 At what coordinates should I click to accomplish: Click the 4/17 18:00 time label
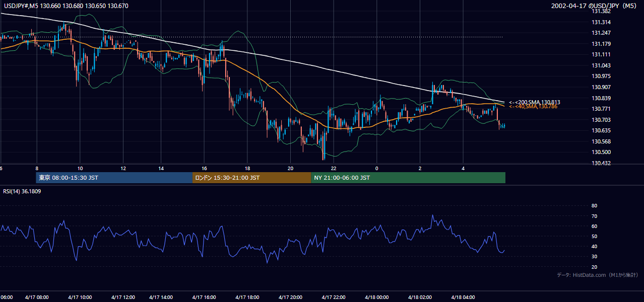(x=247, y=297)
